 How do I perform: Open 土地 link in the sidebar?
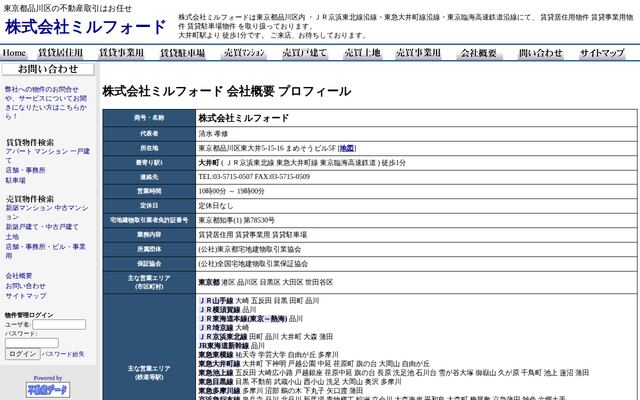click(x=12, y=237)
